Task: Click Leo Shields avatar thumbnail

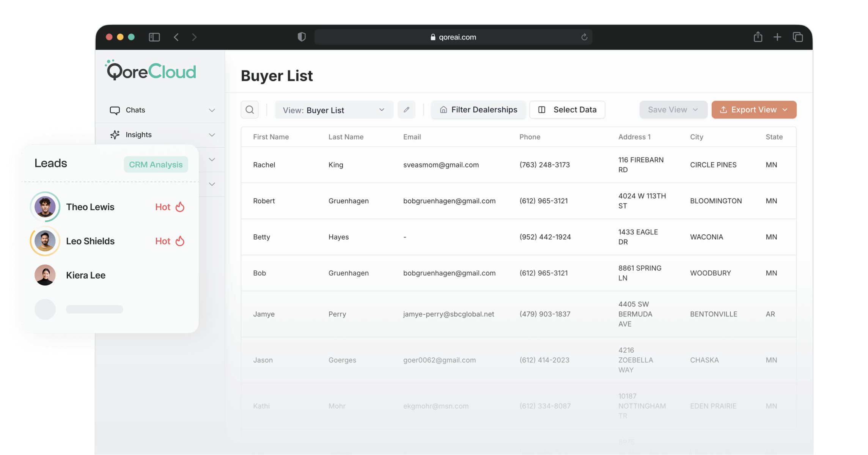Action: tap(45, 241)
